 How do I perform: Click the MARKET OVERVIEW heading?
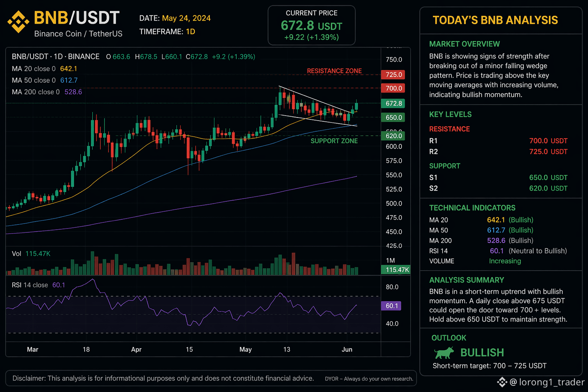pyautogui.click(x=464, y=44)
